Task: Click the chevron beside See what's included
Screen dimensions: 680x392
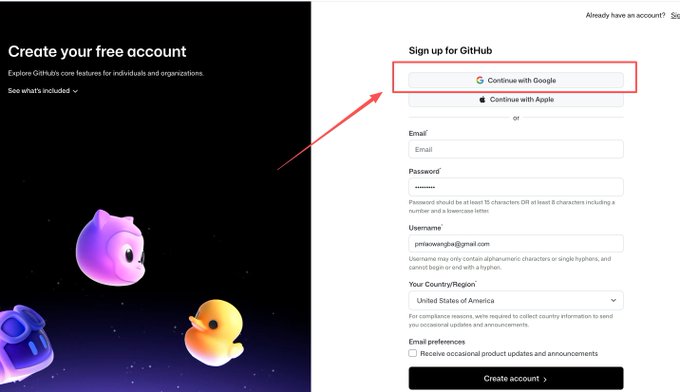Action: point(75,91)
